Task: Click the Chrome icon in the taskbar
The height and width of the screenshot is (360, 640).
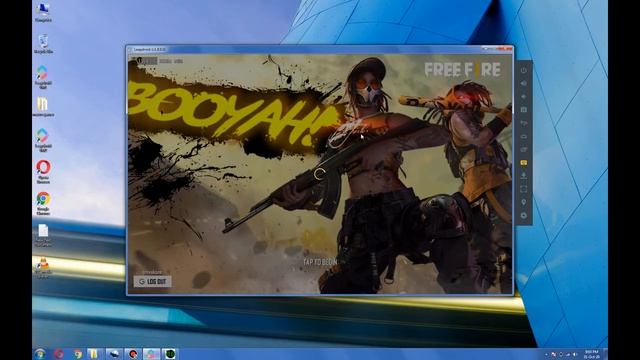Action: (77, 354)
